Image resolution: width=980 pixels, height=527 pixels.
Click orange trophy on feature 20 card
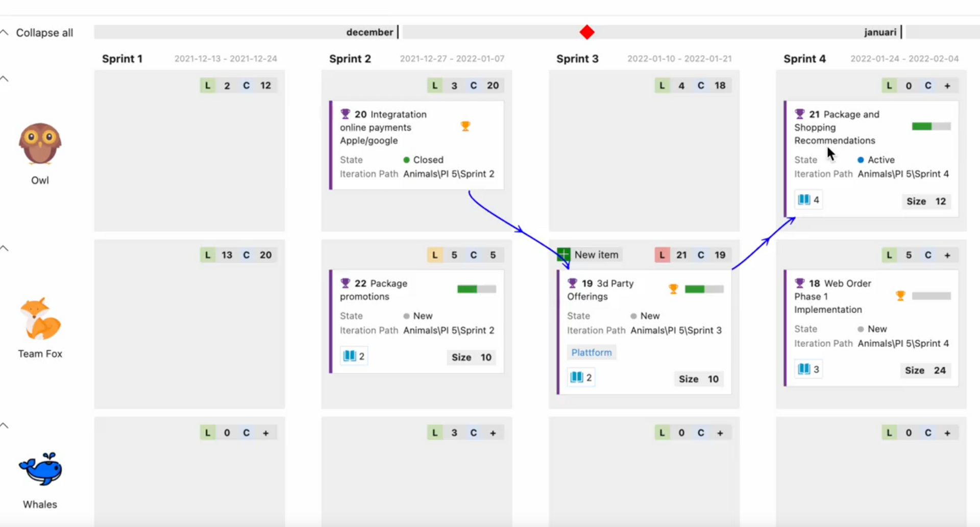465,126
